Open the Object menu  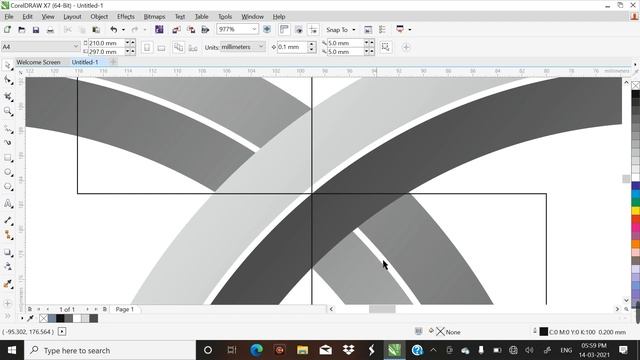(x=99, y=17)
